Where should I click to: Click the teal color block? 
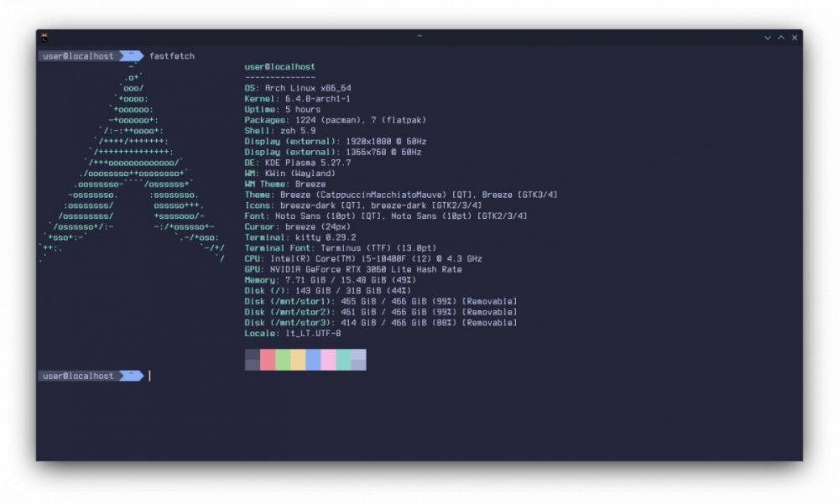[x=343, y=360]
